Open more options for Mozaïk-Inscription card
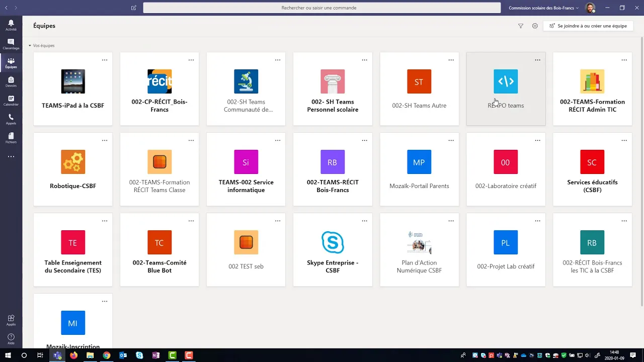Viewport: 644px width, 362px height. tap(105, 301)
